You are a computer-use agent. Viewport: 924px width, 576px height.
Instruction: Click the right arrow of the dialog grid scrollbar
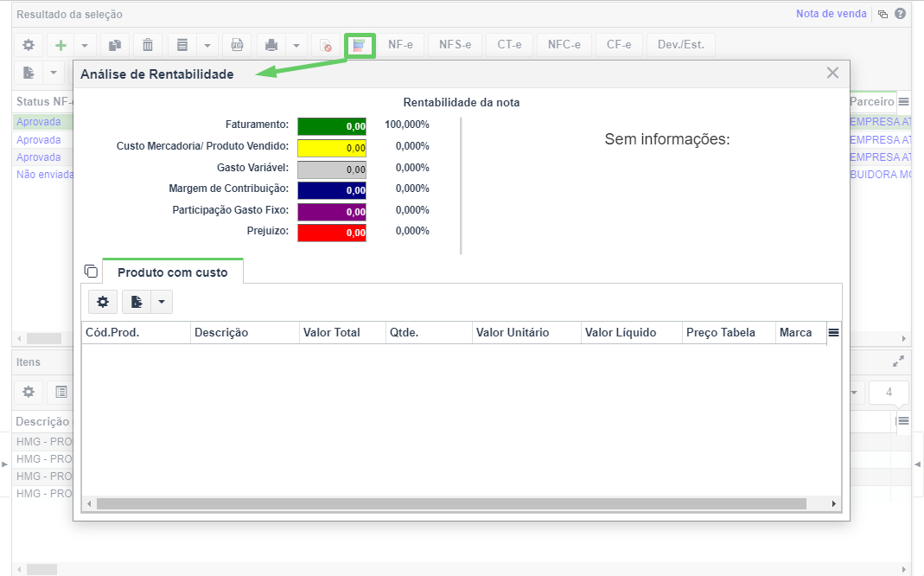[834, 503]
